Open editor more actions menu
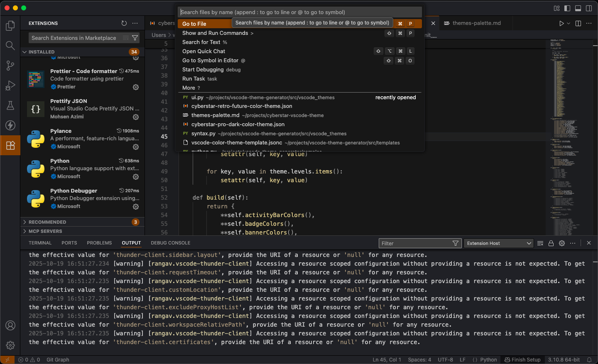598x364 pixels. click(x=589, y=23)
